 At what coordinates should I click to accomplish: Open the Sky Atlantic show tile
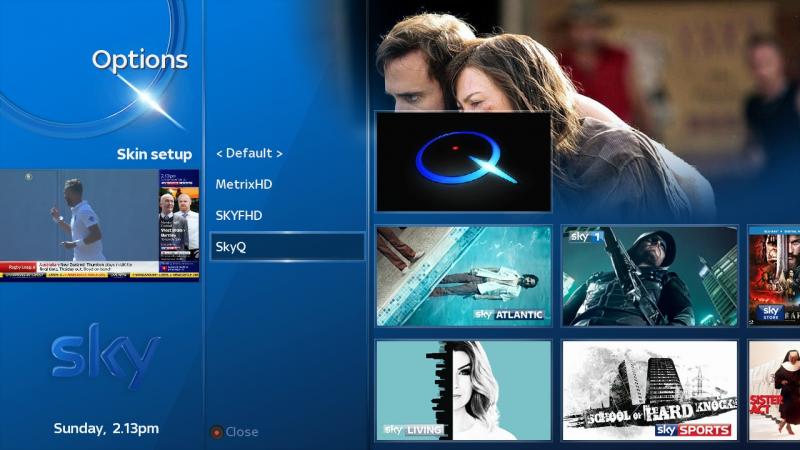pyautogui.click(x=463, y=276)
